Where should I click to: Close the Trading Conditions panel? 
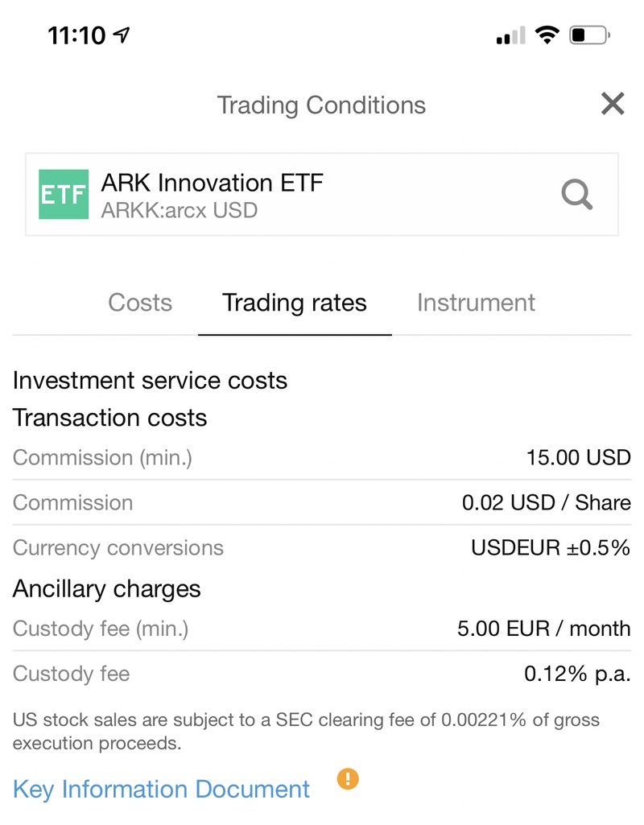click(x=613, y=104)
